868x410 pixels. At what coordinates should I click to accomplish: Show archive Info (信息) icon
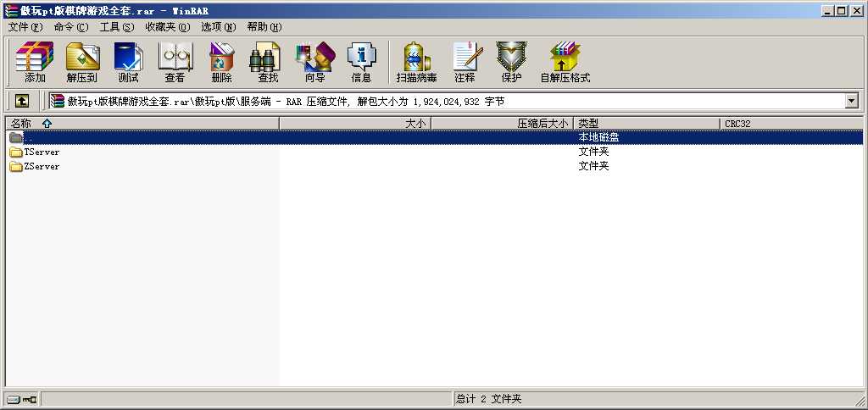click(x=361, y=62)
